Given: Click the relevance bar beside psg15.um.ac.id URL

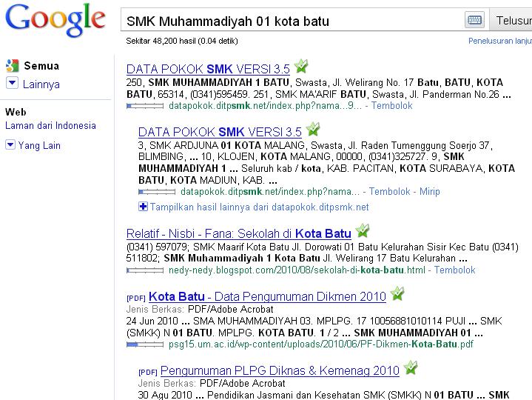Looking at the screenshot, I should tap(145, 344).
